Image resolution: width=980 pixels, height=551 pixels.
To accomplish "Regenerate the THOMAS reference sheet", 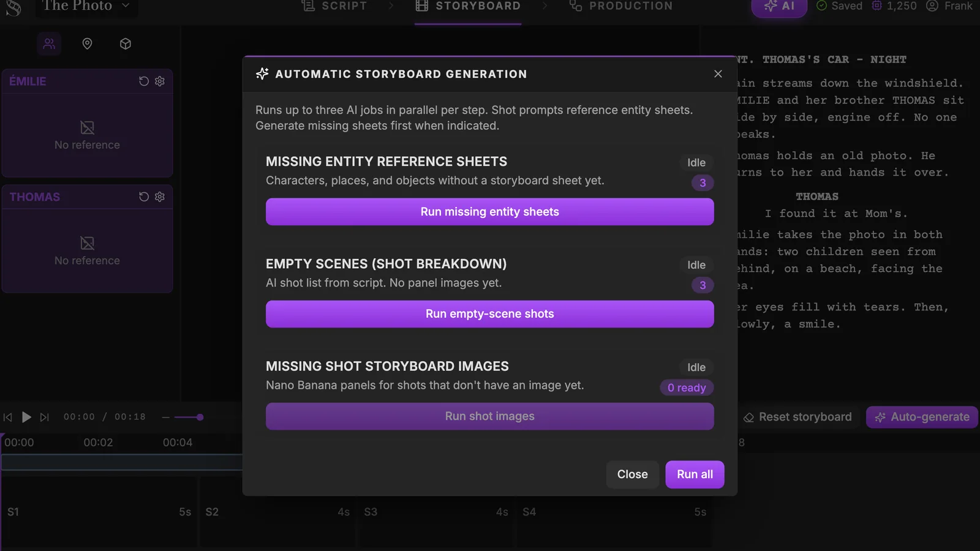I will click(x=144, y=197).
